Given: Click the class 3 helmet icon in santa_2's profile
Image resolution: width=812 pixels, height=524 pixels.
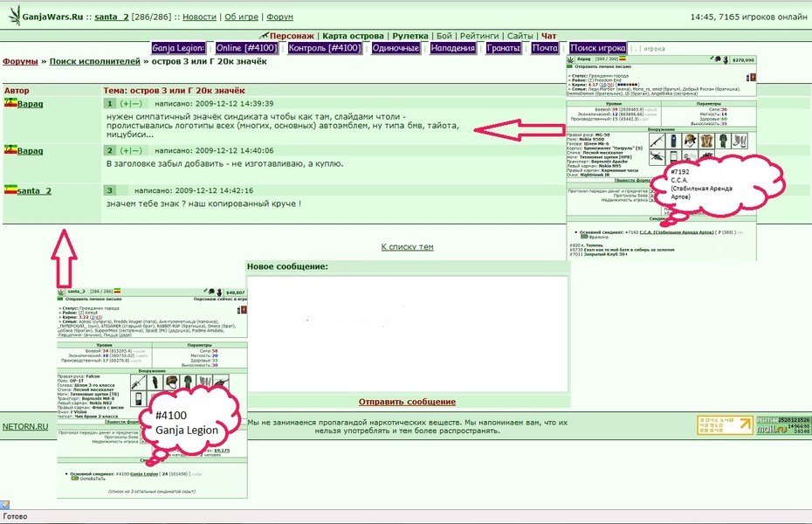Looking at the screenshot, I should point(171,383).
